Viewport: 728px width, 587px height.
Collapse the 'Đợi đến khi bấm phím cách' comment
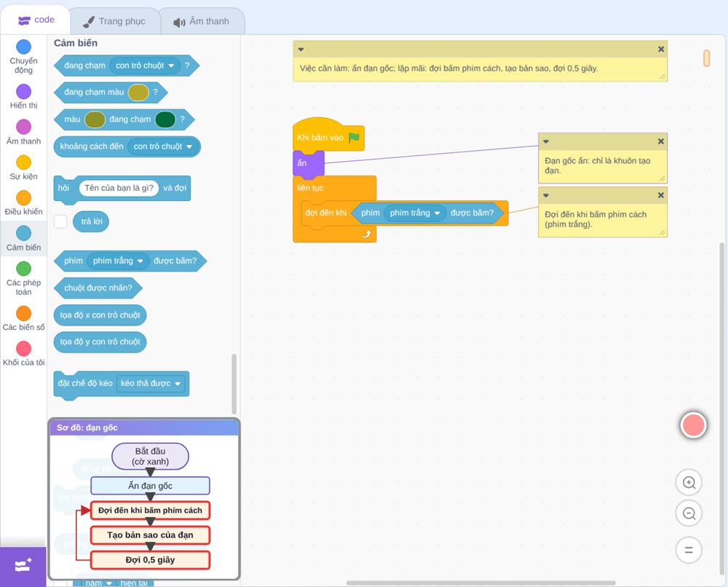point(546,195)
